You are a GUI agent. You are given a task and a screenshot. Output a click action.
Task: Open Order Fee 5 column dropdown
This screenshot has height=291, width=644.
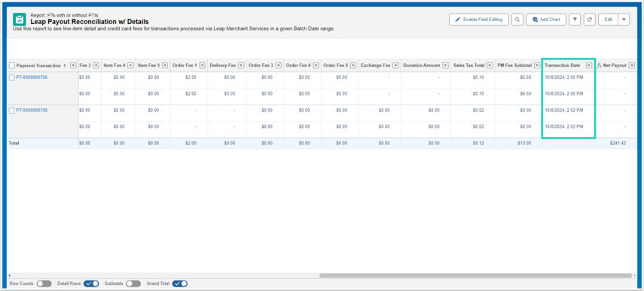coord(353,65)
